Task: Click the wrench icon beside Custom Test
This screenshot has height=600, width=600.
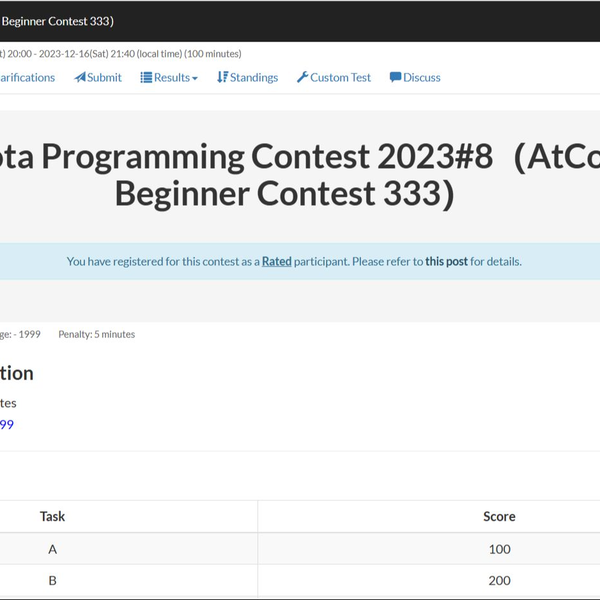Action: pos(302,78)
